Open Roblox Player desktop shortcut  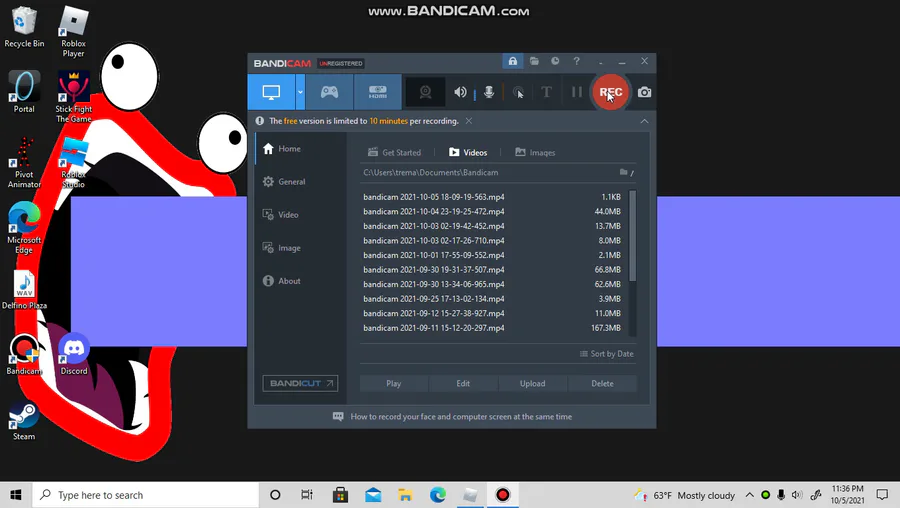(x=73, y=32)
